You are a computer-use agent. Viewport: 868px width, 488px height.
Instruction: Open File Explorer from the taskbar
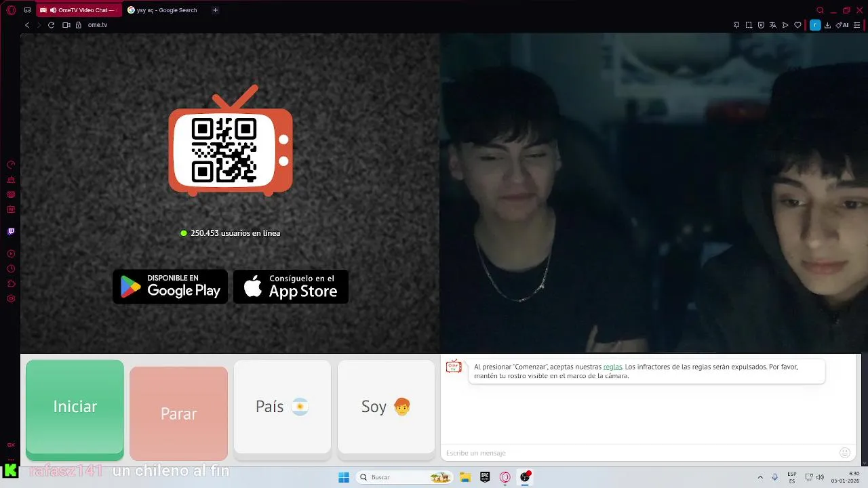coord(465,477)
